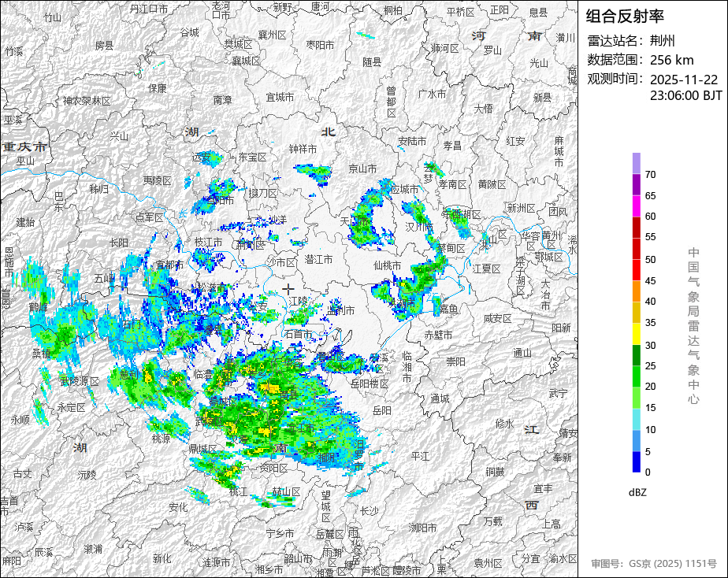The height and width of the screenshot is (578, 728).
Task: Click the radar station name 荆州
Action: tap(662, 41)
